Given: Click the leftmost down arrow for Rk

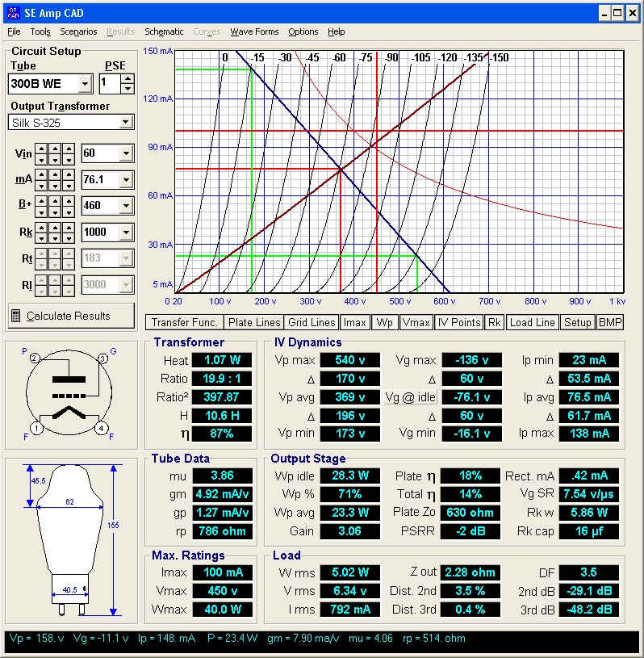Looking at the screenshot, I should coord(42,237).
